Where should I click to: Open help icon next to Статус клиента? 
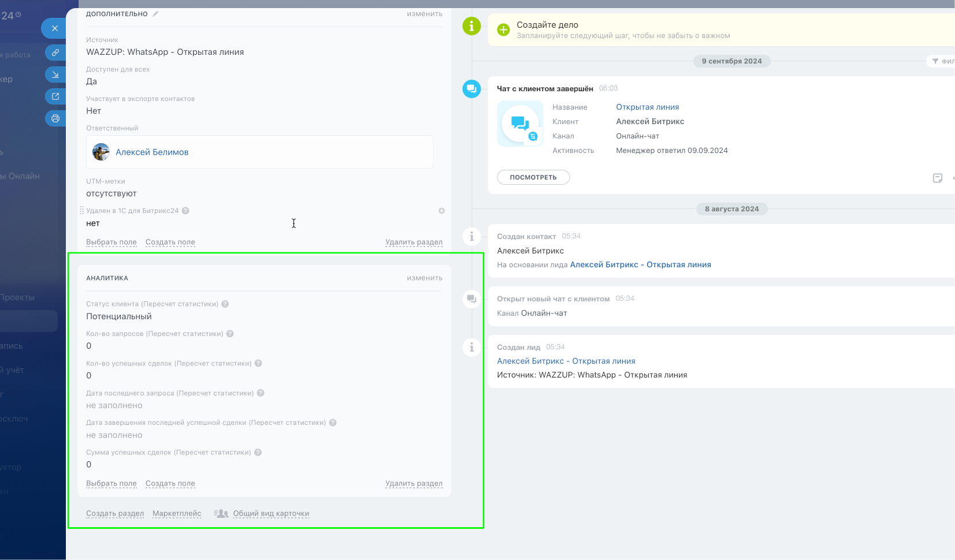click(225, 304)
